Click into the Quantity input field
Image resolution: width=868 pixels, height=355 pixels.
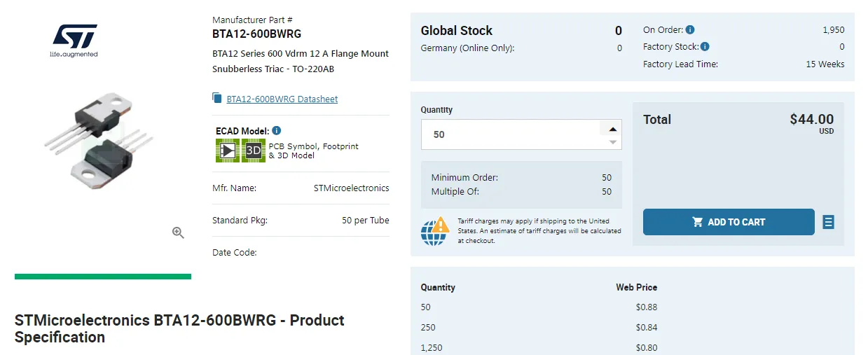click(x=511, y=134)
